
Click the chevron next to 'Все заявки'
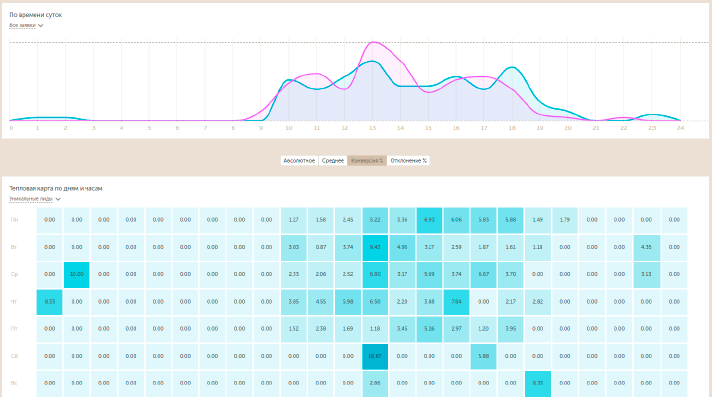click(x=40, y=25)
